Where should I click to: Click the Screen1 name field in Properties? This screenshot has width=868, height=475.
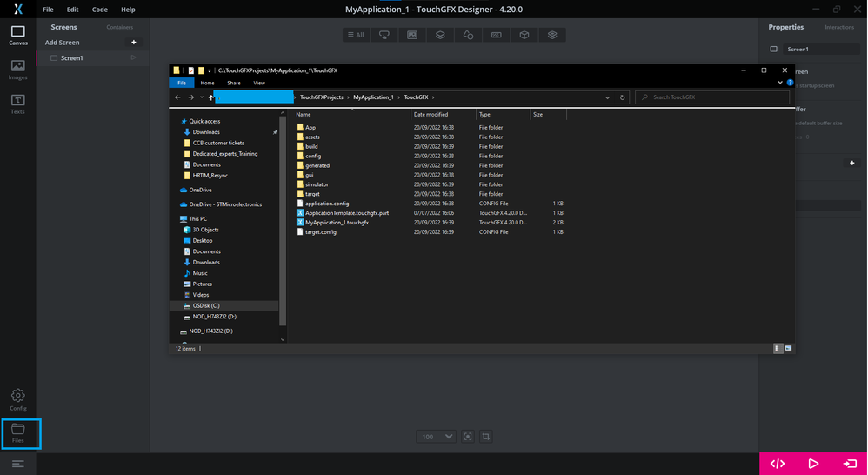(x=821, y=50)
